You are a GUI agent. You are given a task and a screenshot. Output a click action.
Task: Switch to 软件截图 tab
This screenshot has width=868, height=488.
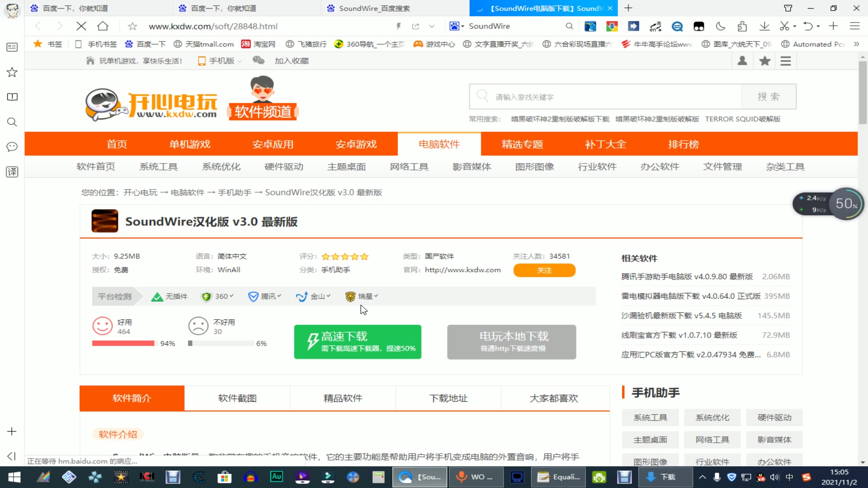(237, 398)
